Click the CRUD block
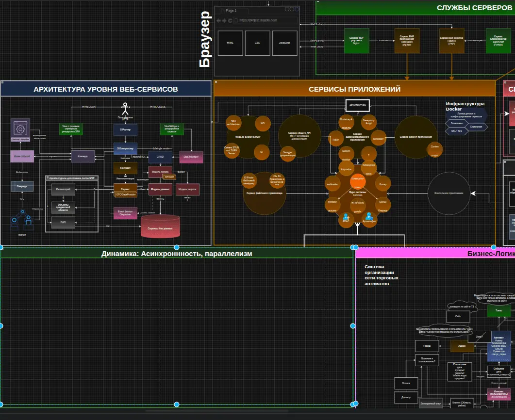Screen dimensions: 515x420 pyautogui.click(x=160, y=157)
